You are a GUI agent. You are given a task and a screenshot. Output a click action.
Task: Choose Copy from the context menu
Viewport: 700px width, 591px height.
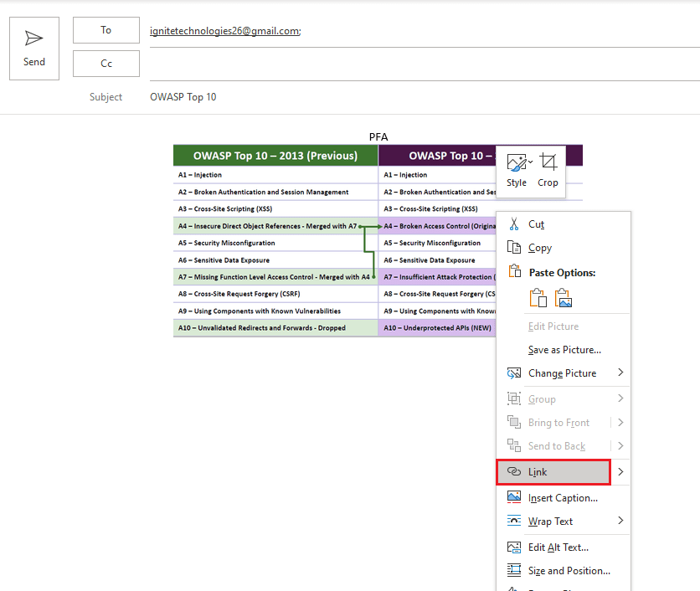[564, 248]
